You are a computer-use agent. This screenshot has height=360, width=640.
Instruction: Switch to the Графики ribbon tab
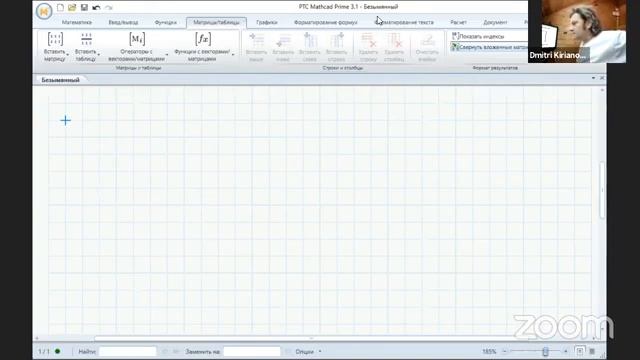(267, 22)
